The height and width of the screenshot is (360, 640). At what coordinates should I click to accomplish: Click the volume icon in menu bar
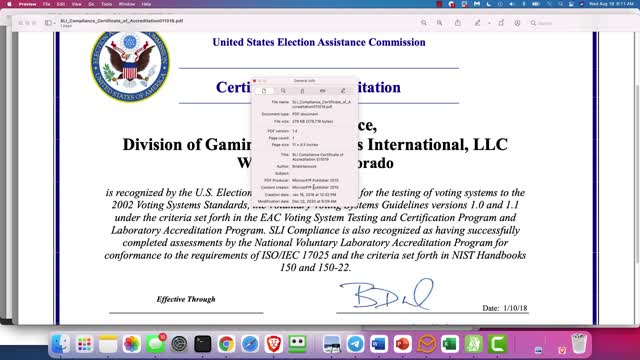click(512, 4)
